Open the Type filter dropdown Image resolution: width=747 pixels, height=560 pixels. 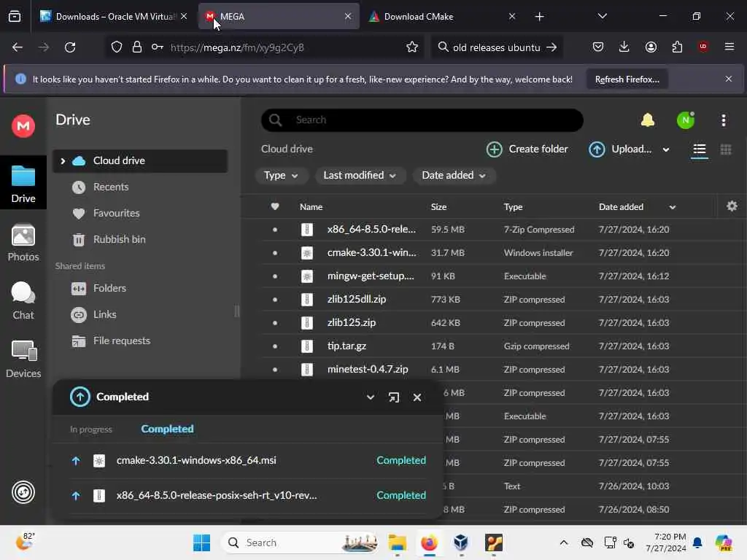pyautogui.click(x=281, y=176)
